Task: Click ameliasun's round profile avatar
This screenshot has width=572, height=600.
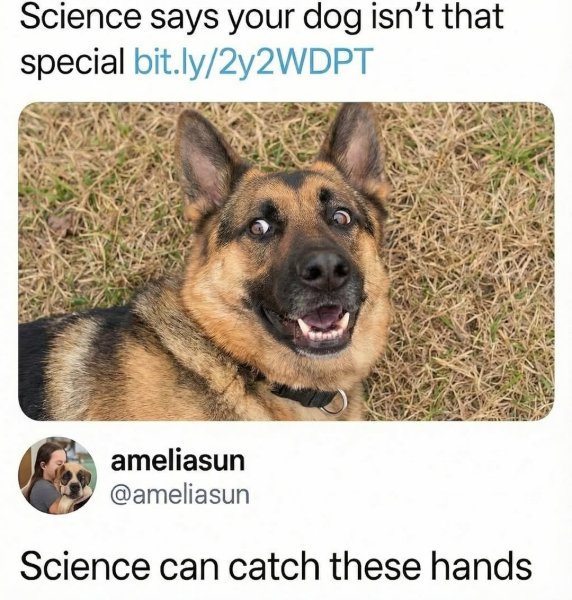Action: 57,476
